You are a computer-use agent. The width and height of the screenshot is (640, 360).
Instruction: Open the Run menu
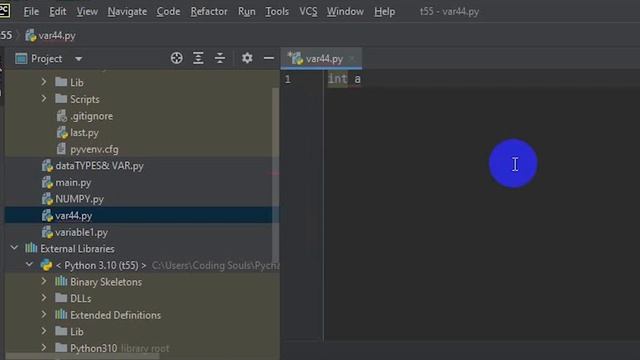point(247,11)
